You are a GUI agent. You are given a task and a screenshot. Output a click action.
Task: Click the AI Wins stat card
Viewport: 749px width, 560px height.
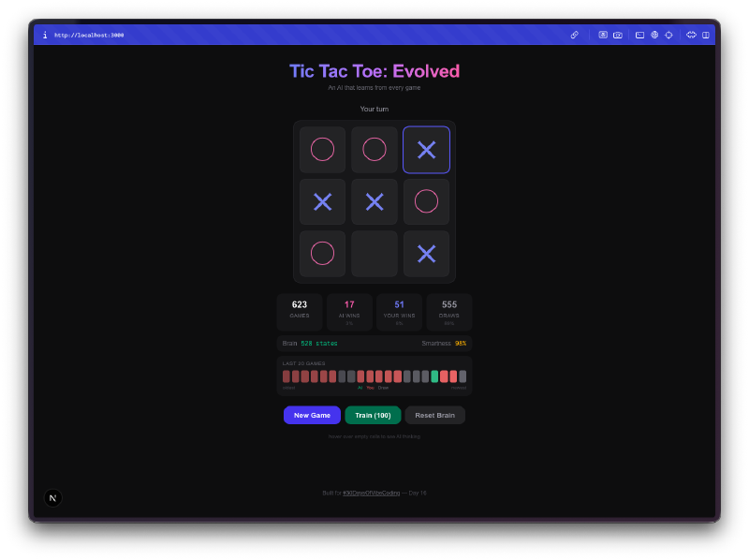[349, 311]
